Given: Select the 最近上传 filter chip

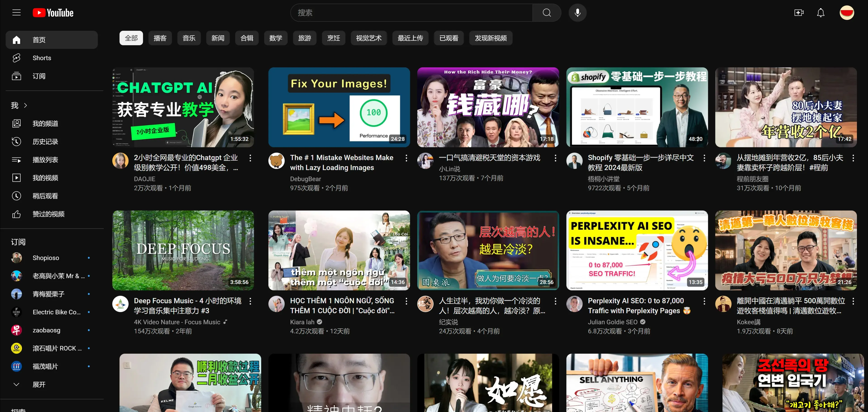Looking at the screenshot, I should tap(410, 38).
